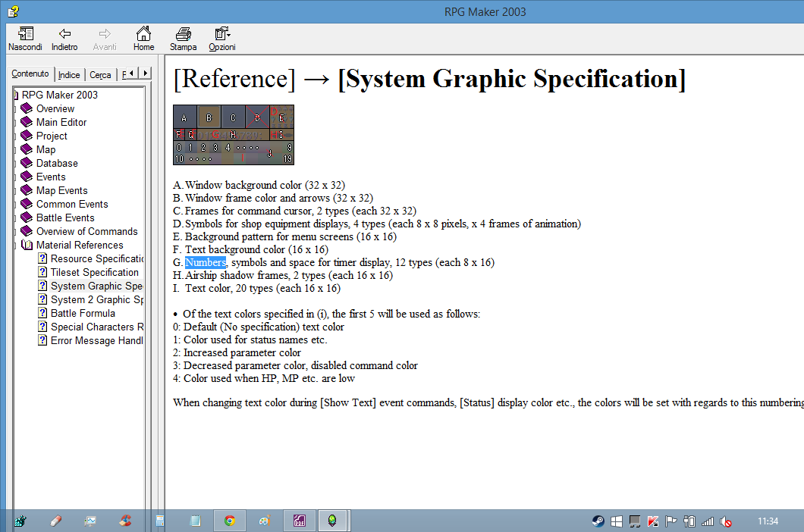Open the Special Characters Reference topic
Viewport: 804px width, 532px height.
(97, 327)
